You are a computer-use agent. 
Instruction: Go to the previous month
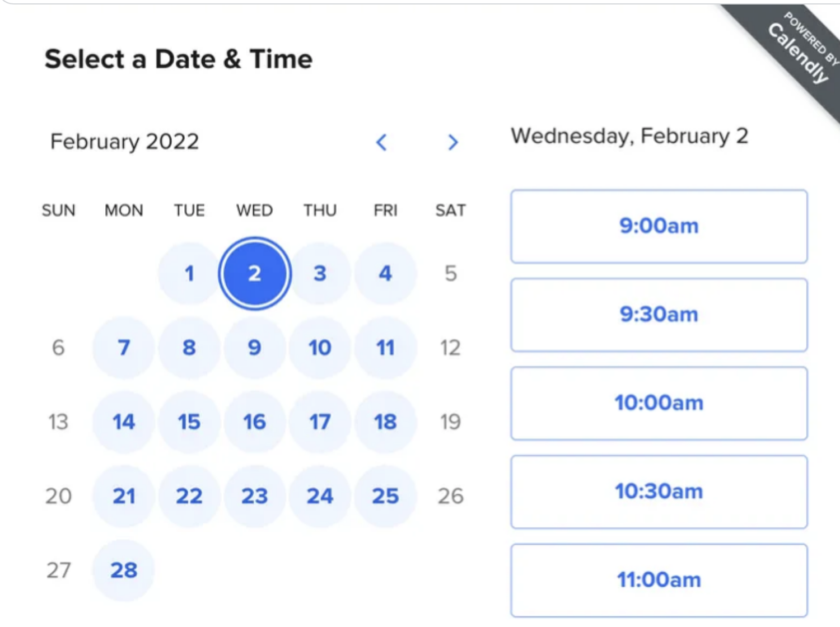[x=381, y=142]
